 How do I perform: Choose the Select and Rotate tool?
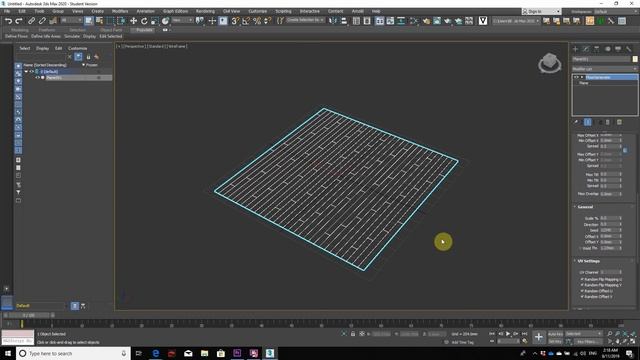(144, 21)
